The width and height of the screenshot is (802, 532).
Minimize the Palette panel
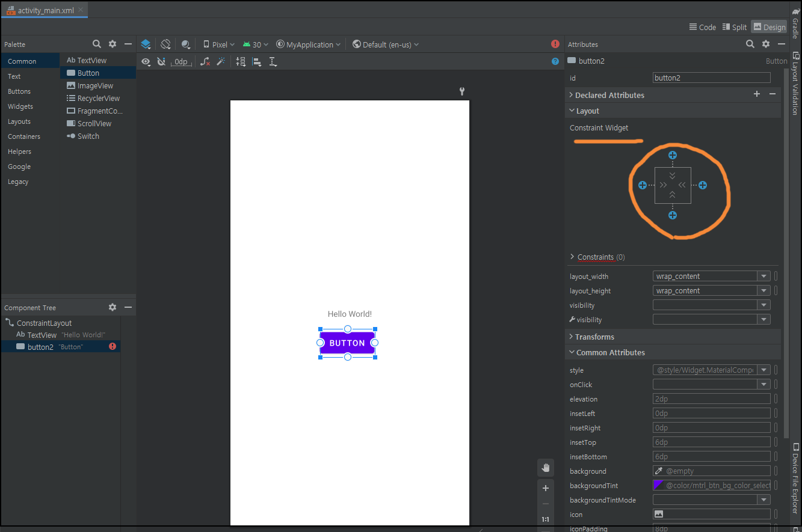pyautogui.click(x=128, y=44)
